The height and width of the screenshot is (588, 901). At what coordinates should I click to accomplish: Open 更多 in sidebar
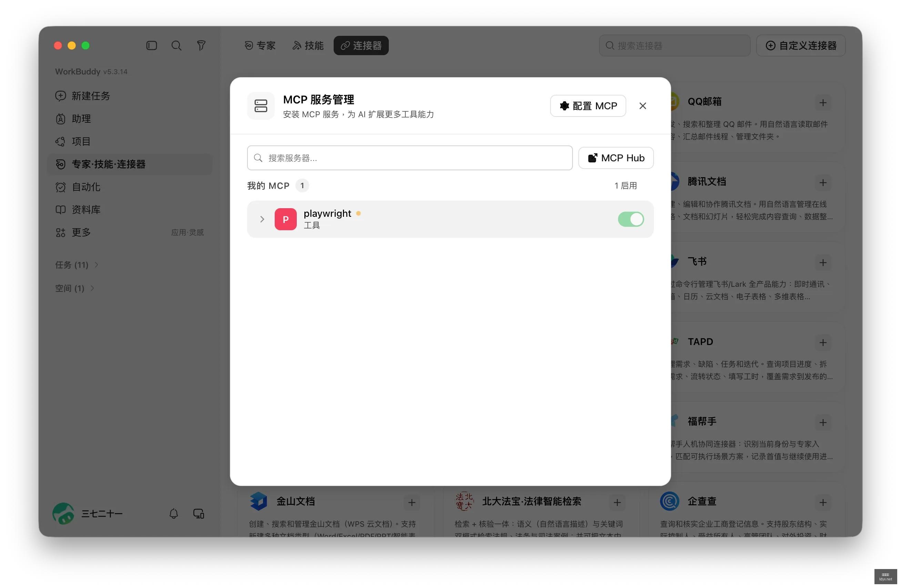(x=130, y=232)
